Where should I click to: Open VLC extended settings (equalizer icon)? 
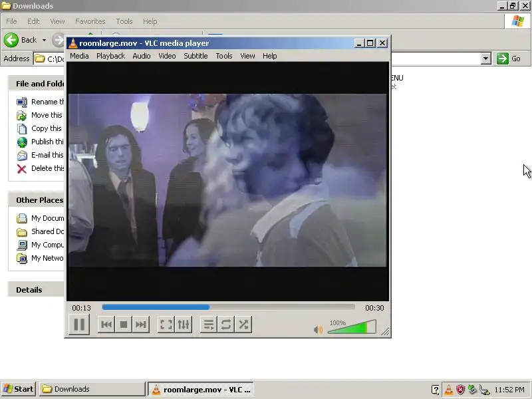pos(184,325)
